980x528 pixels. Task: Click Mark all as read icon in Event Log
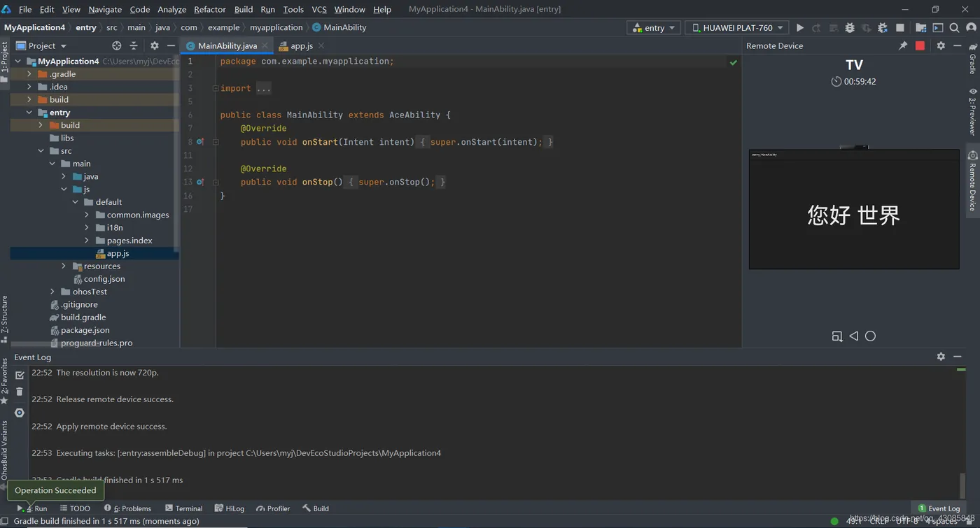[20, 376]
